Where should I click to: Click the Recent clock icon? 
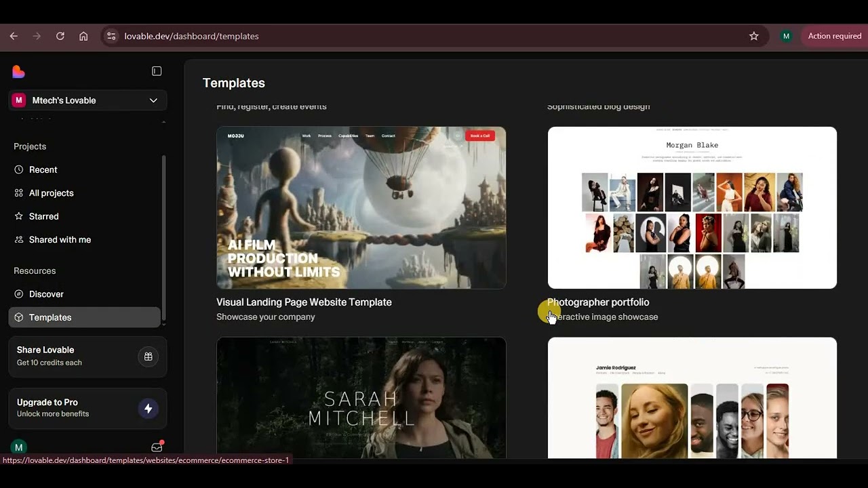point(19,169)
